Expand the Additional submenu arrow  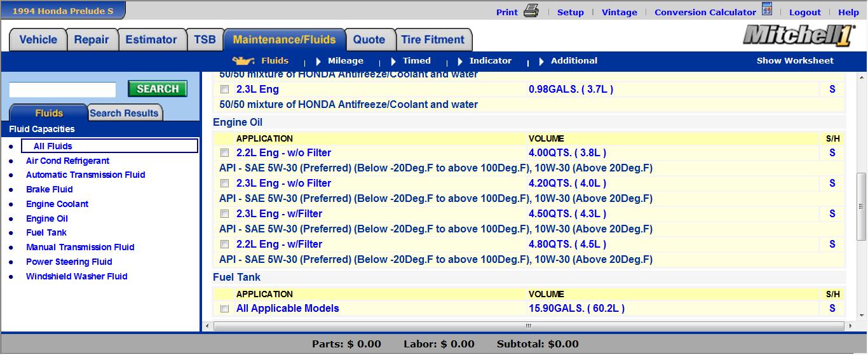point(541,62)
